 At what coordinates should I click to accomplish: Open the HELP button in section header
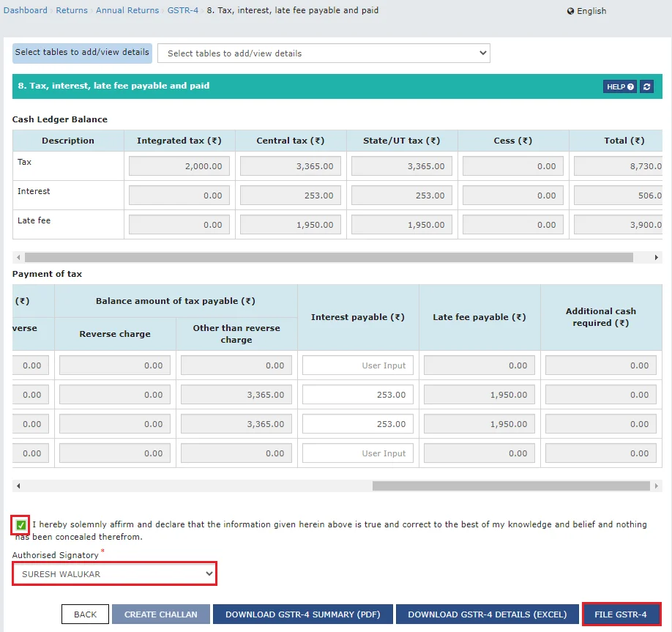pos(619,86)
